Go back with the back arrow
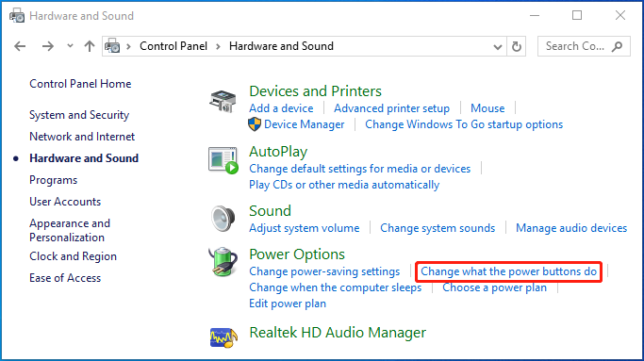 click(20, 46)
